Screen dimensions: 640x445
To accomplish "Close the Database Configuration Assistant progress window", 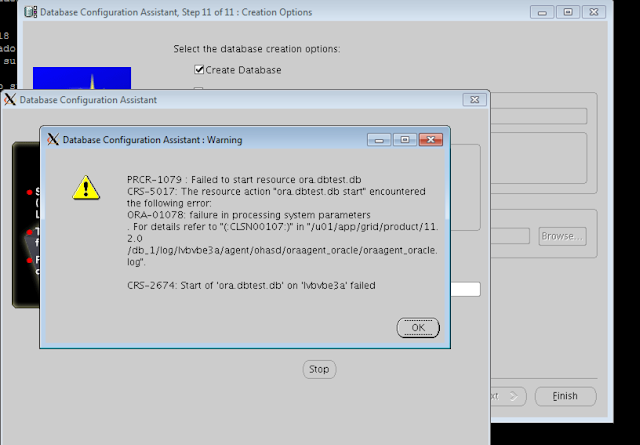I will click(x=474, y=100).
